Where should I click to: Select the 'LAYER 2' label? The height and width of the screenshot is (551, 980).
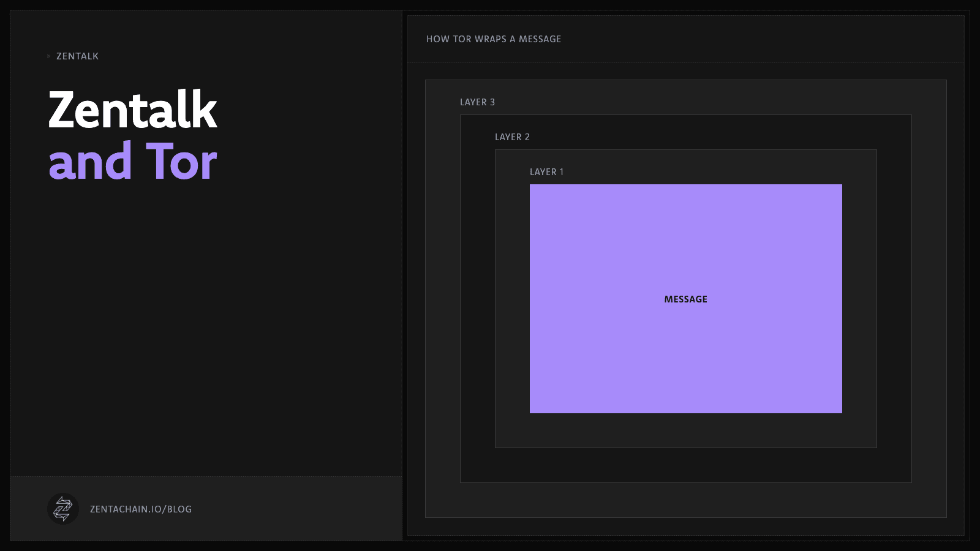tap(512, 137)
